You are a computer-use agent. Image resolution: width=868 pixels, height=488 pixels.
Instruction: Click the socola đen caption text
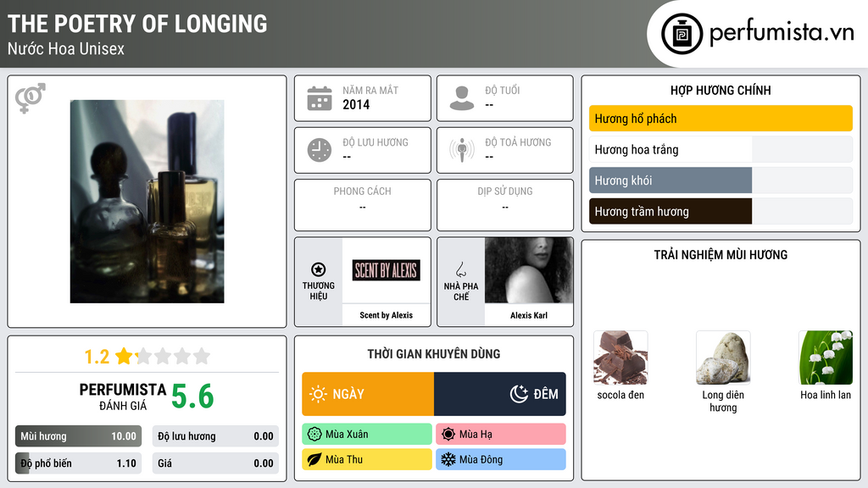(x=620, y=395)
